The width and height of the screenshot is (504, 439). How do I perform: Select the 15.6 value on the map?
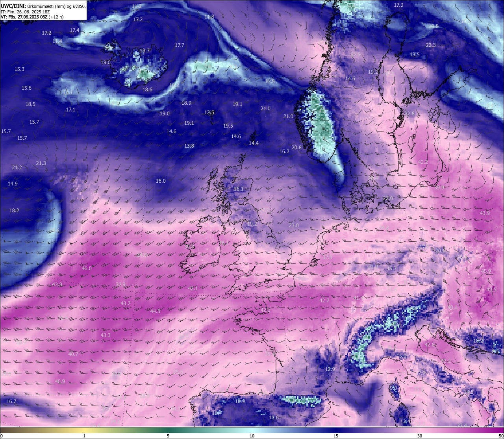click(x=26, y=88)
